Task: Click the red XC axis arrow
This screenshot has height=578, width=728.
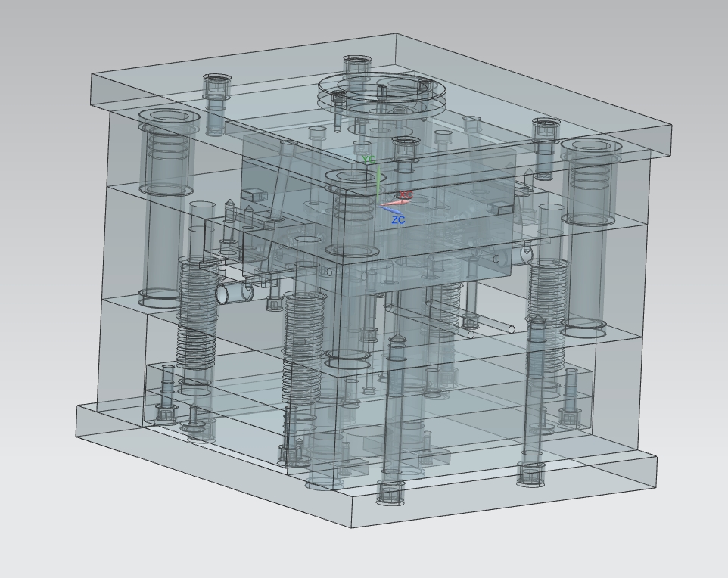Action: tap(396, 203)
